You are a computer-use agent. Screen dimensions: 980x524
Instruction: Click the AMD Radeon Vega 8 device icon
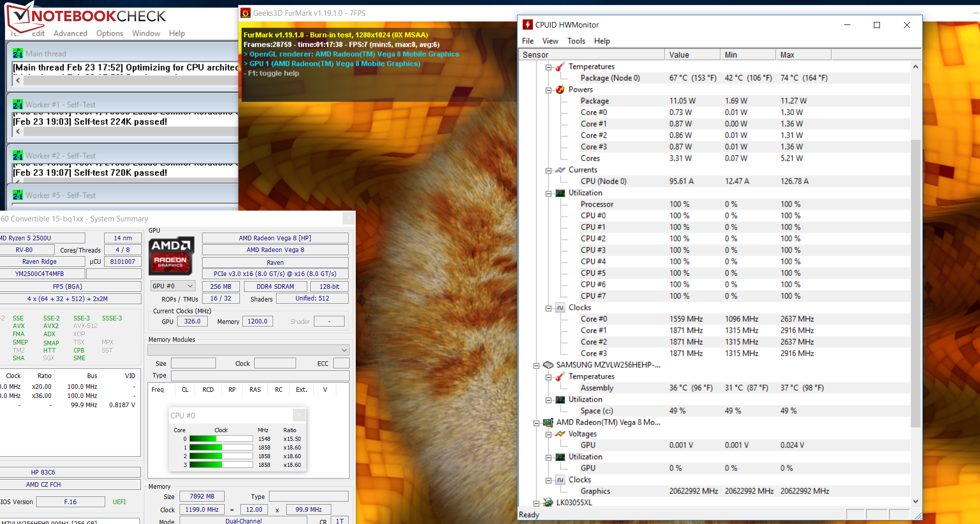click(548, 422)
